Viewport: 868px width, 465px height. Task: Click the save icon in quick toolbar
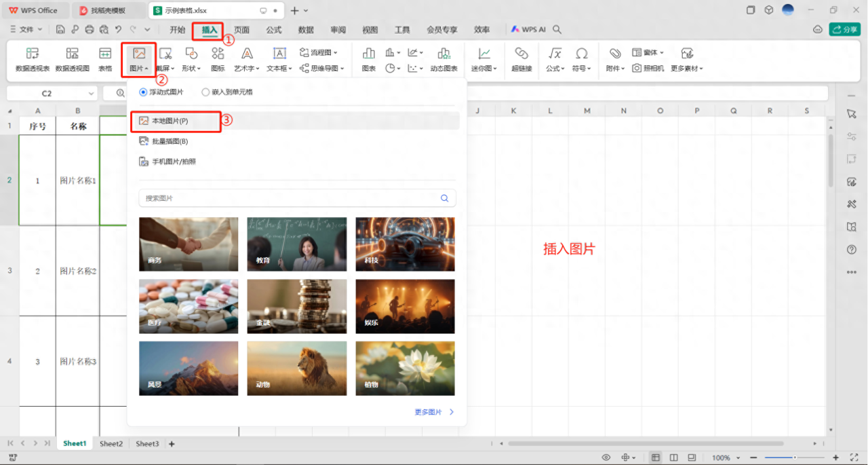[60, 29]
